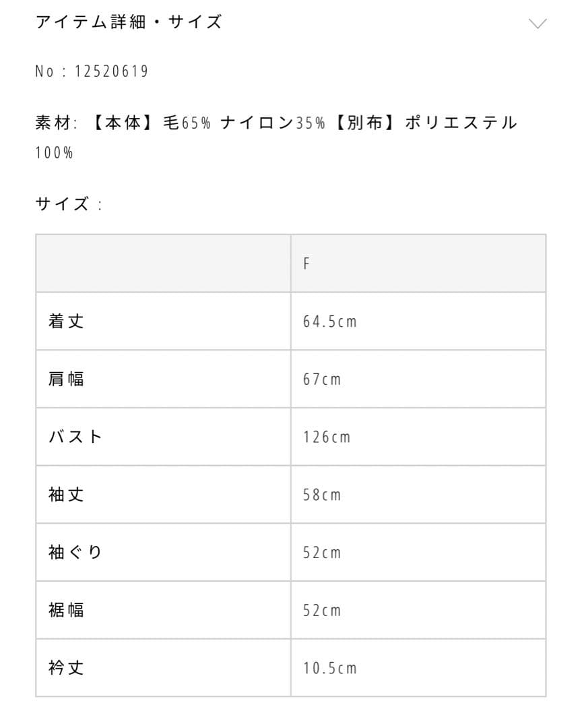Click the バスト row label
Viewport: 582px width, 728px height.
(x=75, y=437)
